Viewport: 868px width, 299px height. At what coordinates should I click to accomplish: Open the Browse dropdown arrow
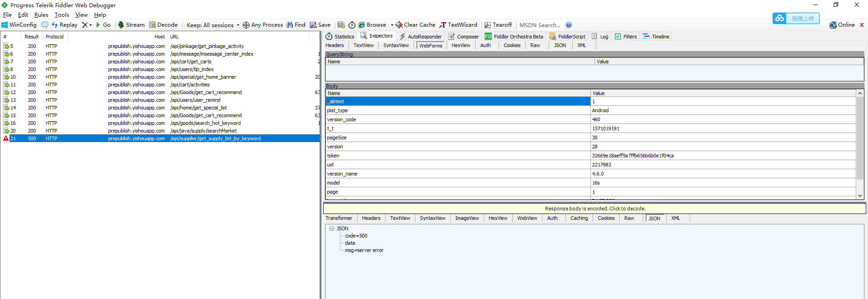click(392, 25)
